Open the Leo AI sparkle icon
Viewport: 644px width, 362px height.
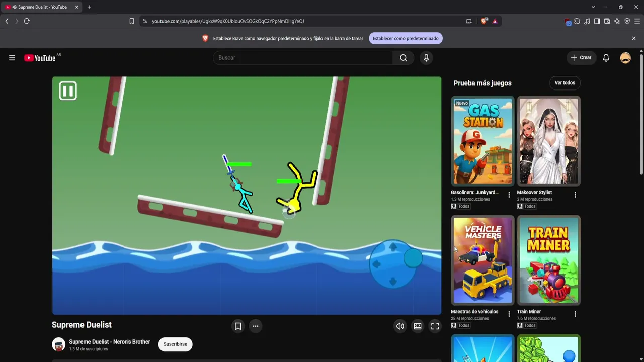pos(617,21)
